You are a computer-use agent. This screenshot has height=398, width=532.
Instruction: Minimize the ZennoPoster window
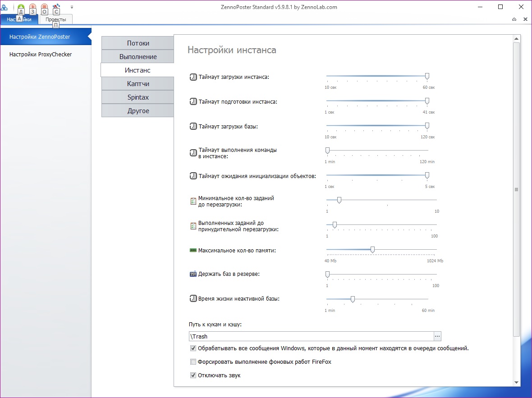[480, 7]
